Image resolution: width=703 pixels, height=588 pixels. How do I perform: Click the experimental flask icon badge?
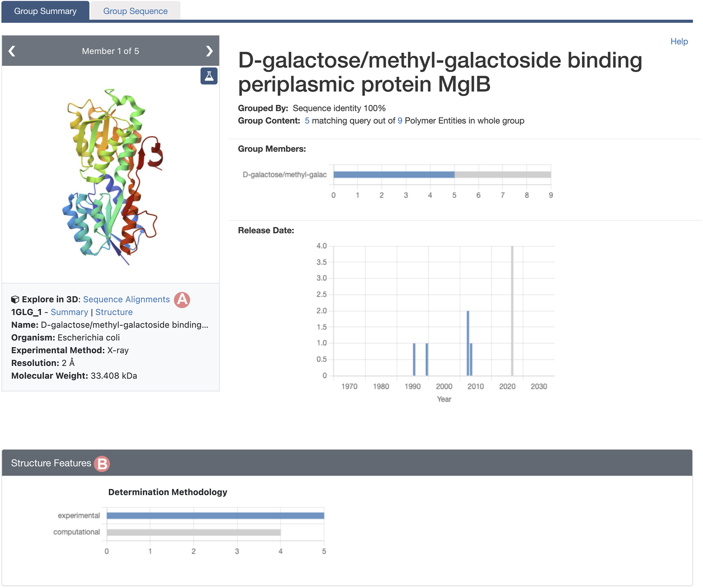click(x=209, y=76)
